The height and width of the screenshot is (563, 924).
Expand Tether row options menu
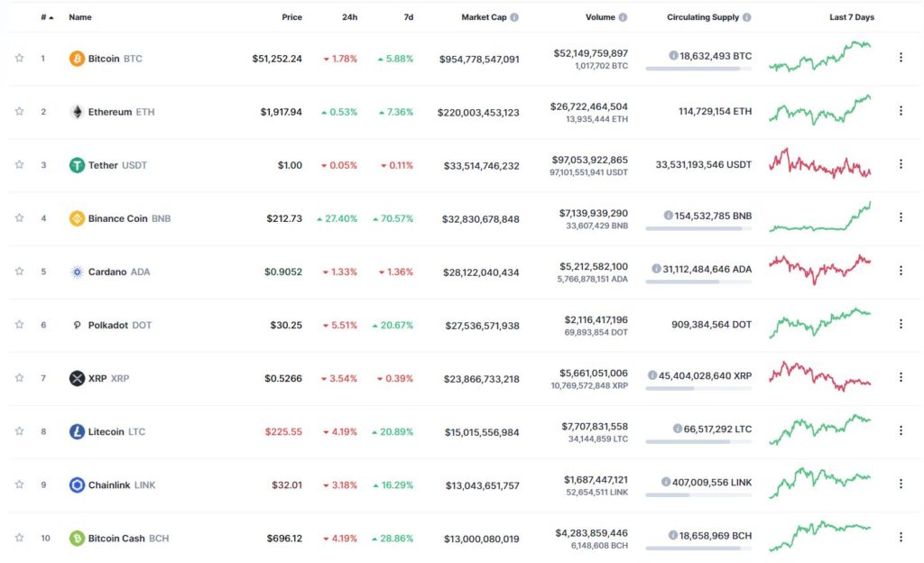click(901, 163)
